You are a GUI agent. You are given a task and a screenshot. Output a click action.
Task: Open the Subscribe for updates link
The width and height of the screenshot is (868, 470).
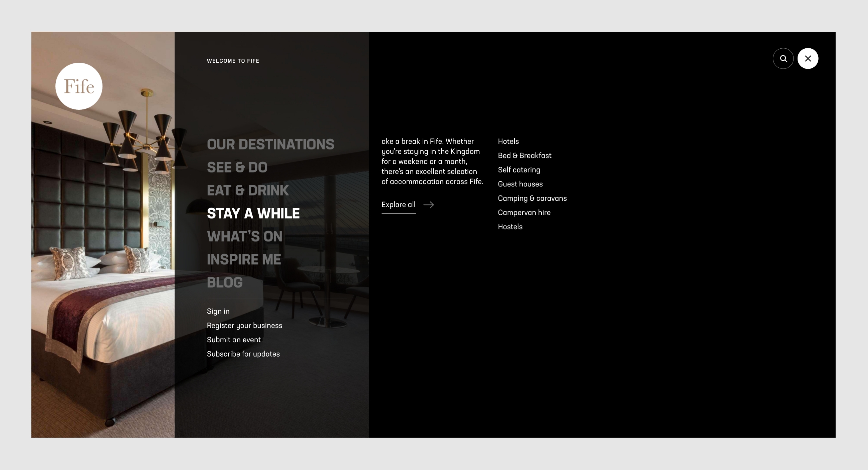click(243, 354)
